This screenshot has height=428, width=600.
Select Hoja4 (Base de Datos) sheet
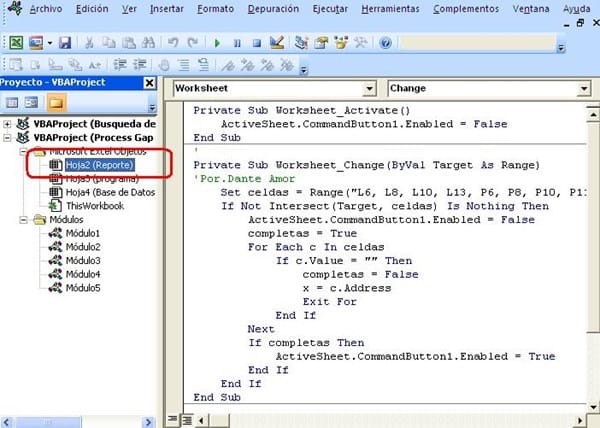tap(110, 192)
